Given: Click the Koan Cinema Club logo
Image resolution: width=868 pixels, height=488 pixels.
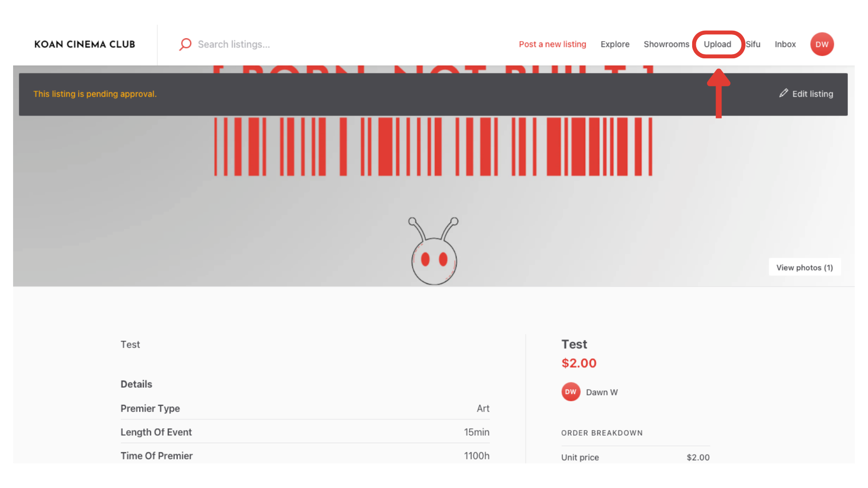Looking at the screenshot, I should pos(85,44).
